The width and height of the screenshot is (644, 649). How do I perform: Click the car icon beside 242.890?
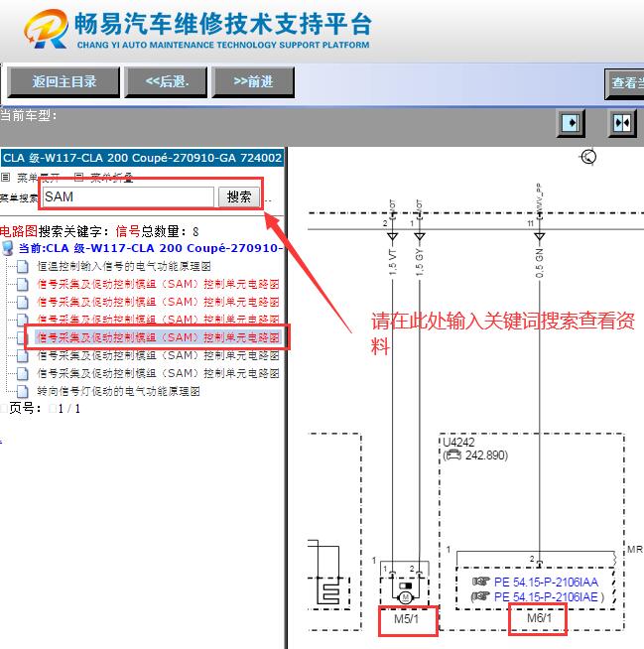pos(454,455)
